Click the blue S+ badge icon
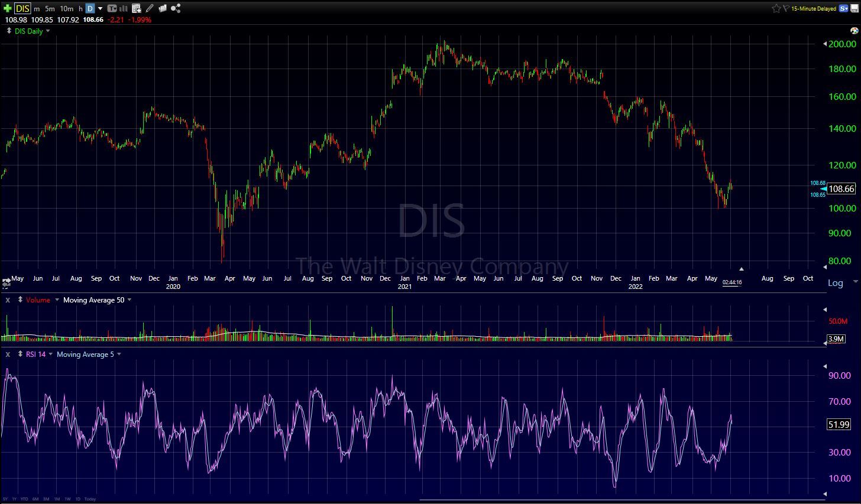 844,8
